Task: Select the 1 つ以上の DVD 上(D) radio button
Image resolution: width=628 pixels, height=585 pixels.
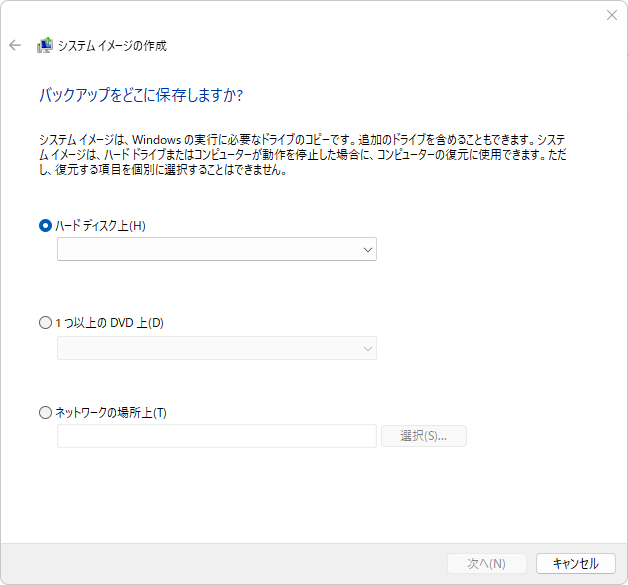Action: [x=45, y=322]
